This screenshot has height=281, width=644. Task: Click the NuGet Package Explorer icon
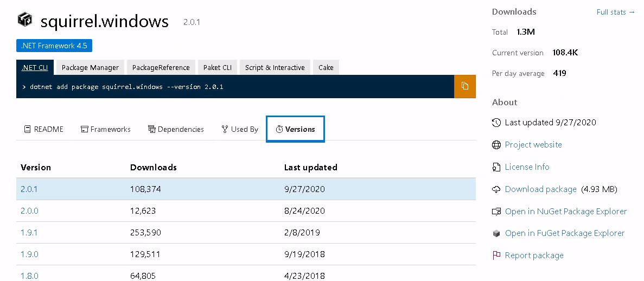point(496,212)
